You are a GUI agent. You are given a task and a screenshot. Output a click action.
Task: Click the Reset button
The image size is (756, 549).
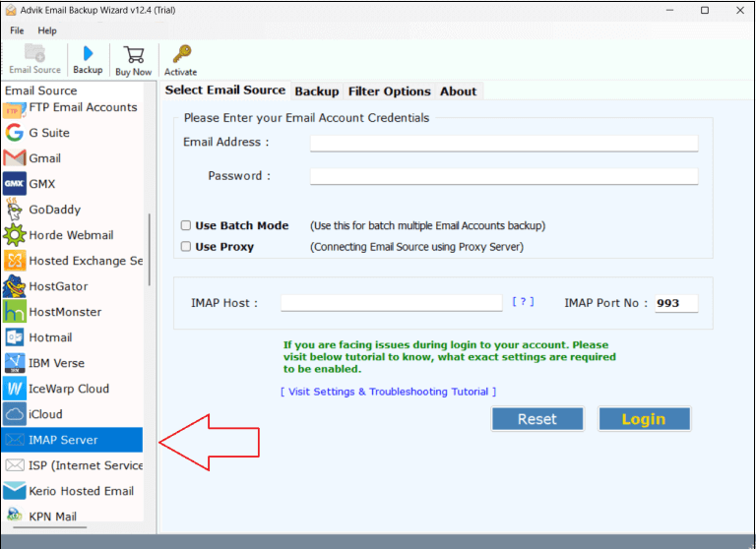[537, 419]
